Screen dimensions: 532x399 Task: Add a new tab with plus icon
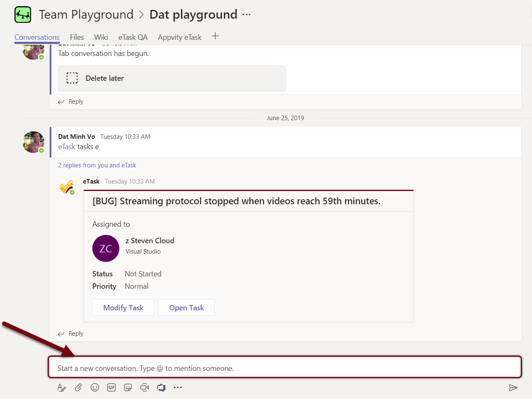pyautogui.click(x=215, y=36)
